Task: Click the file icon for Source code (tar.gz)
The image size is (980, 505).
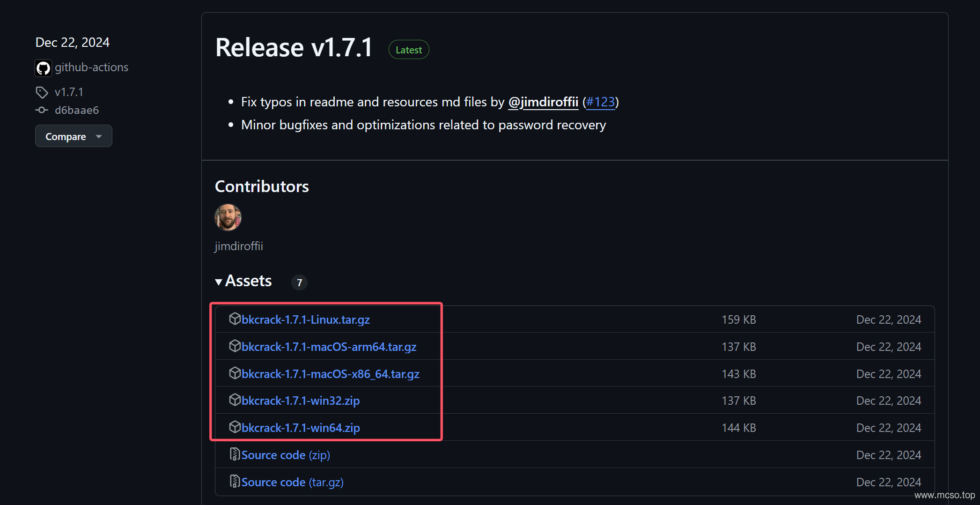Action: 235,482
